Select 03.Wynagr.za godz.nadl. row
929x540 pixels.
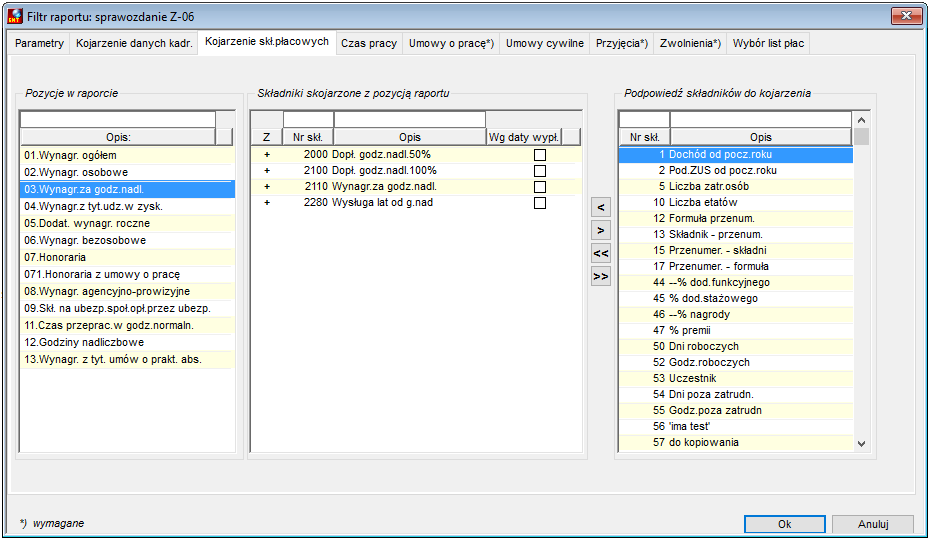[127, 190]
